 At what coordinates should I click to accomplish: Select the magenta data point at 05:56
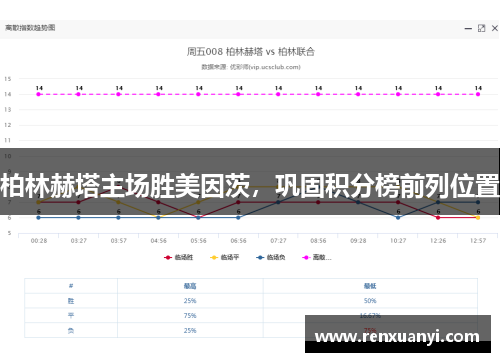click(x=198, y=94)
